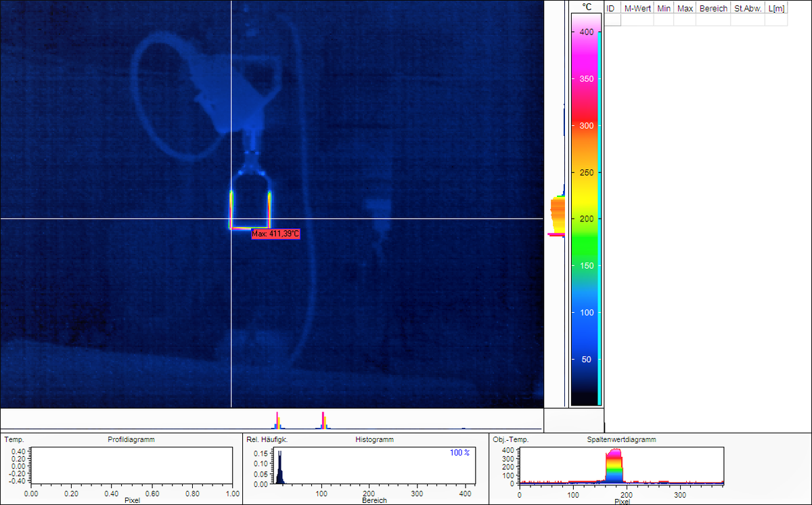Click the 200 mark on temperature scale
This screenshot has width=812, height=505.
click(x=586, y=219)
